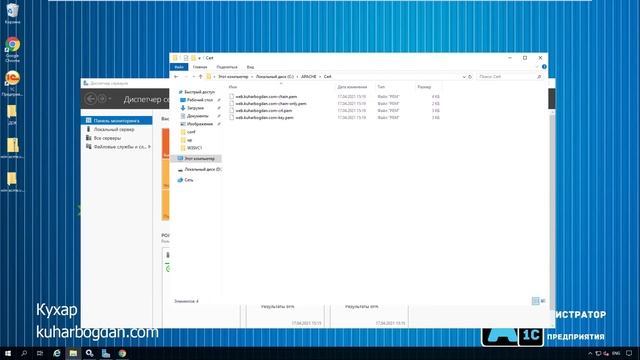Open Explorer help icon

544,67
